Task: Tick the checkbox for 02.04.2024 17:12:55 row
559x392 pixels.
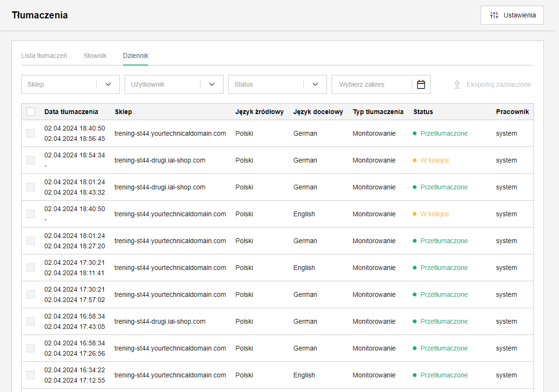Action: tap(31, 375)
